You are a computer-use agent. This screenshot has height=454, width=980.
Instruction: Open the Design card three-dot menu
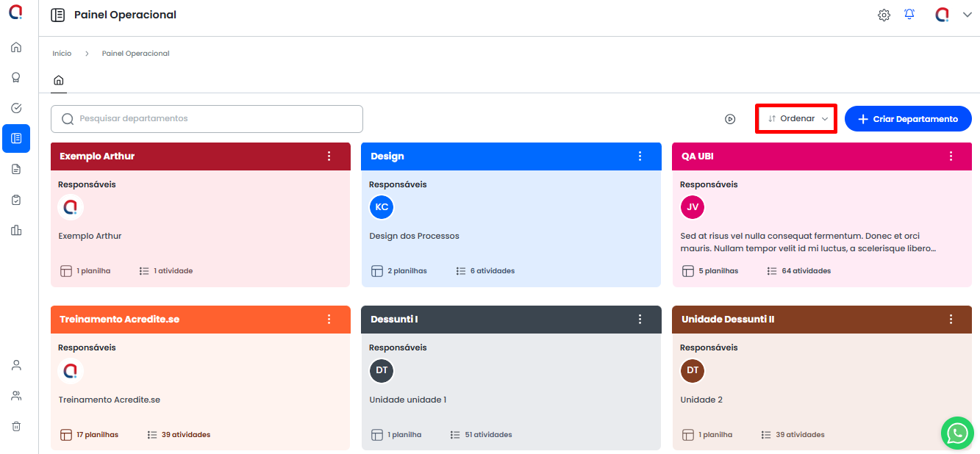click(640, 156)
